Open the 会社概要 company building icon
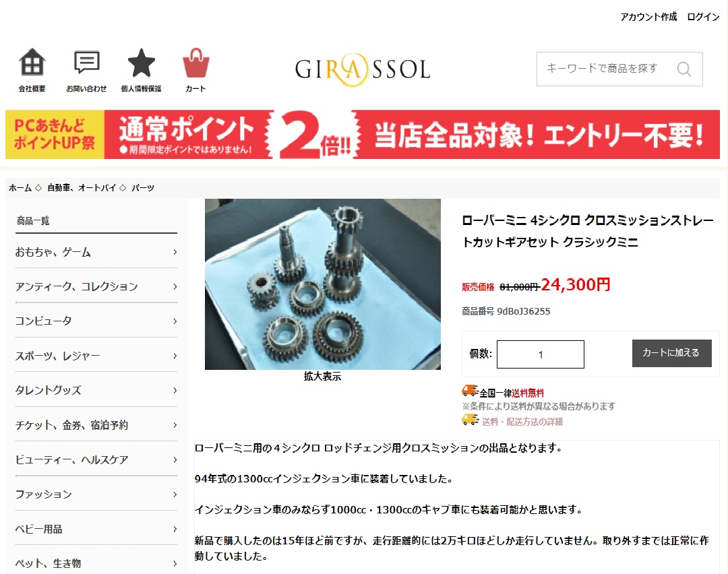 (32, 62)
